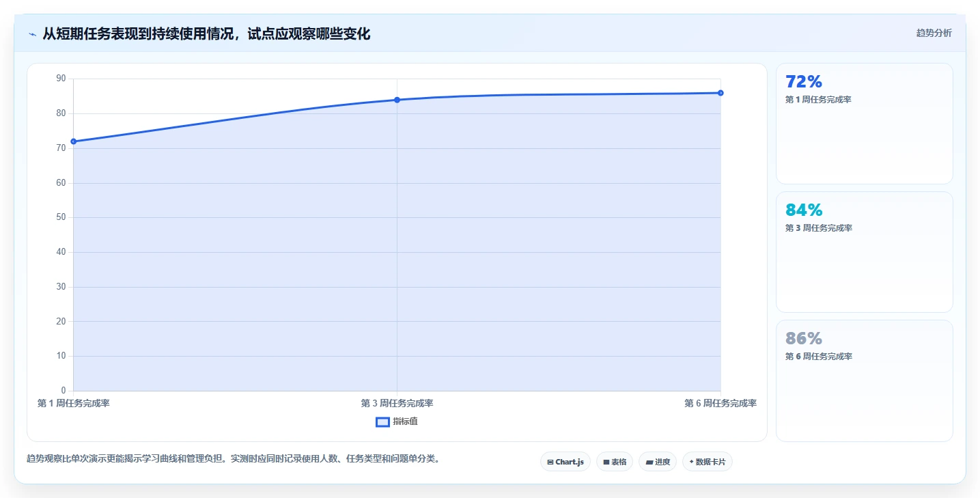Click the lightning icon beside the title
Viewport: 980px width, 498px height.
(32, 34)
